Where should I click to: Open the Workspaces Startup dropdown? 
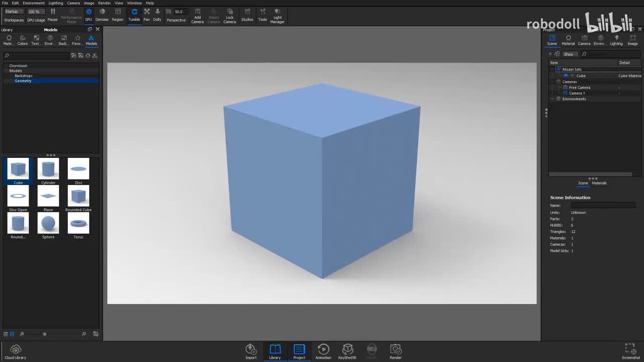point(14,11)
